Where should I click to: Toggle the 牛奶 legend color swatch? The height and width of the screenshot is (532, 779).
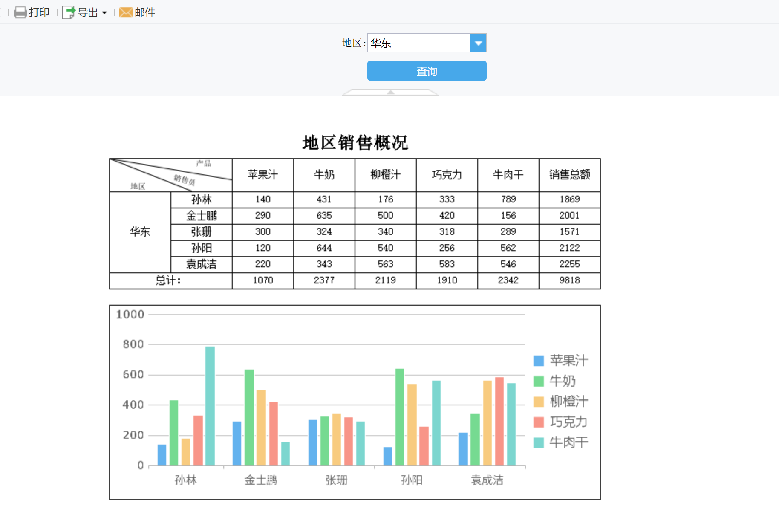click(539, 381)
